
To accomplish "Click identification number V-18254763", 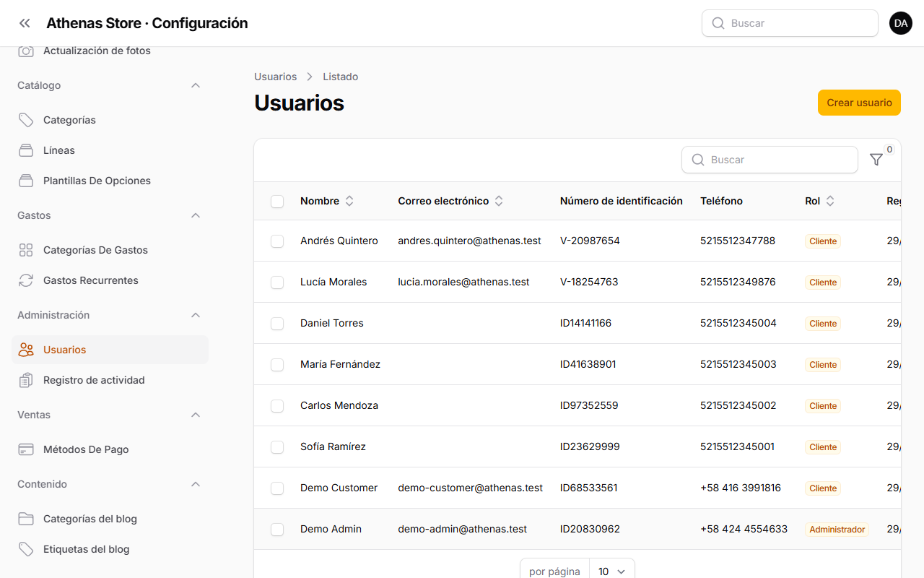I will [x=589, y=282].
